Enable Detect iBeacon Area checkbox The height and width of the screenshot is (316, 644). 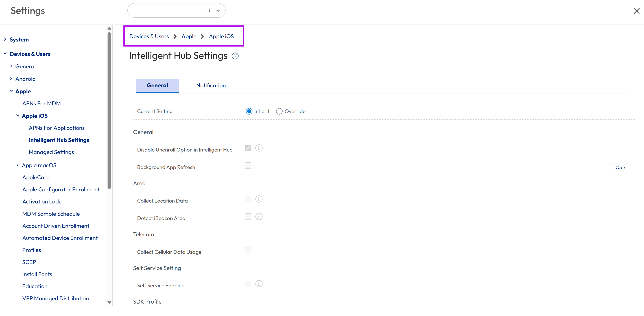[x=248, y=217]
